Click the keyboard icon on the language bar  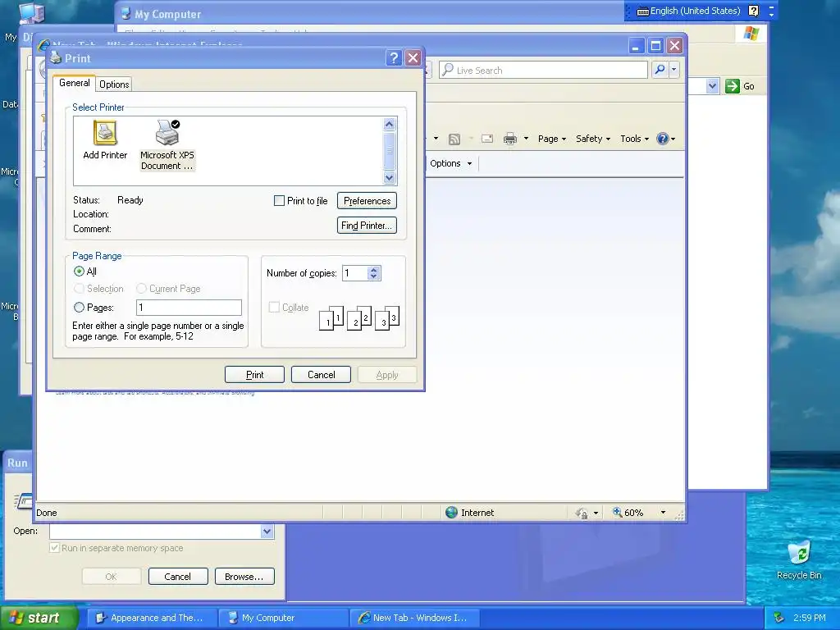click(x=643, y=11)
